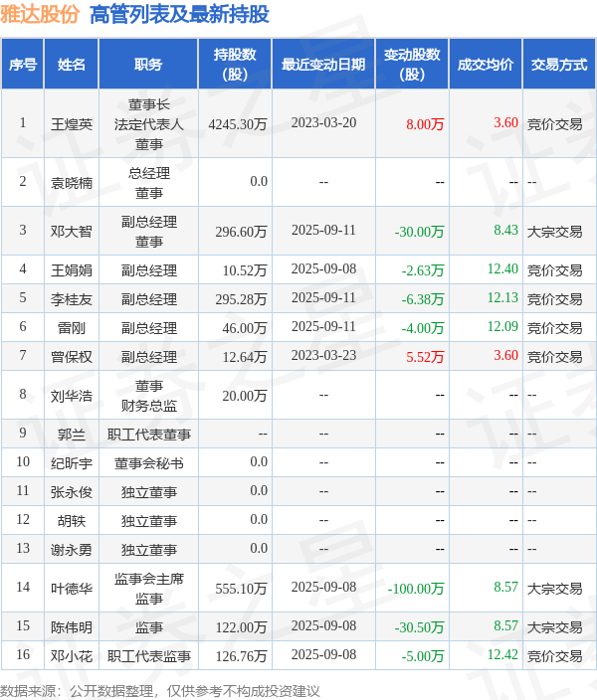
Task: Click the name 刘华浩
Action: click(72, 396)
